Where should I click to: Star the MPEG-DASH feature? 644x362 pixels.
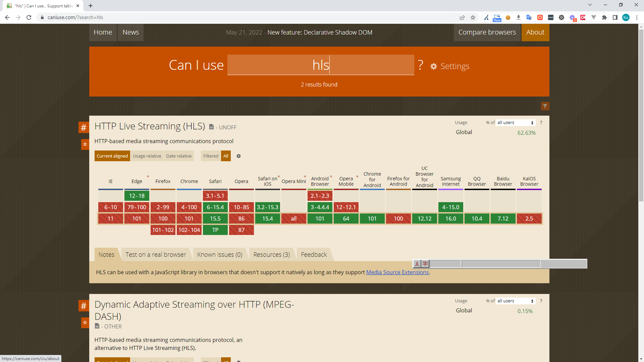click(85, 322)
